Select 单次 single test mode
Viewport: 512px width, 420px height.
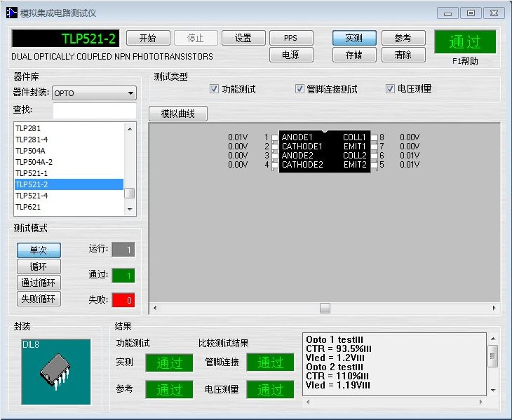pyautogui.click(x=39, y=250)
